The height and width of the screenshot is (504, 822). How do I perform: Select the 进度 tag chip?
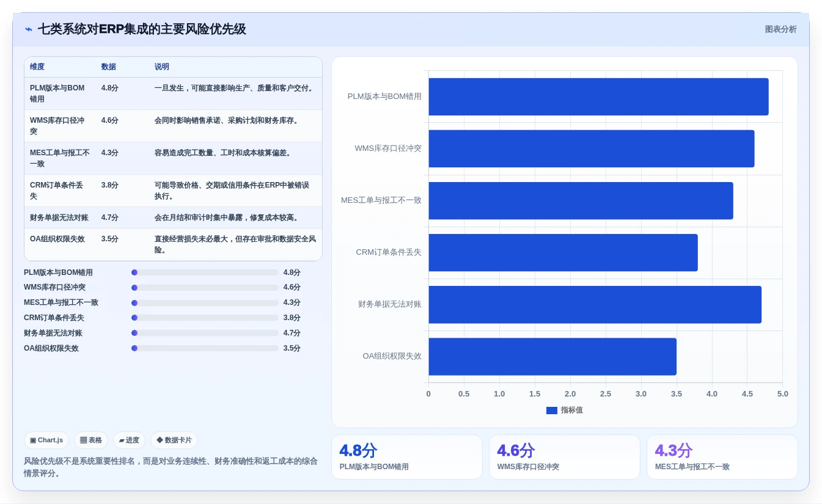point(129,440)
